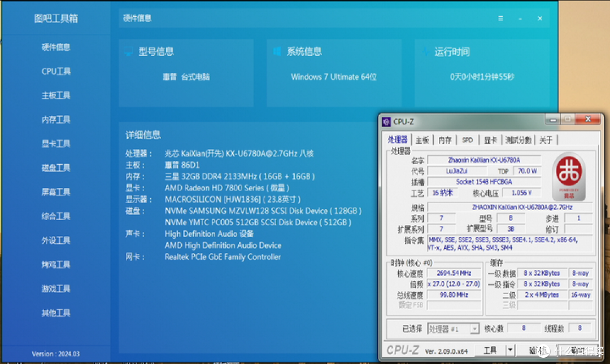The width and height of the screenshot is (610, 364).
Task: Open the 处理器 #1 selection dropdown
Action: click(x=453, y=329)
